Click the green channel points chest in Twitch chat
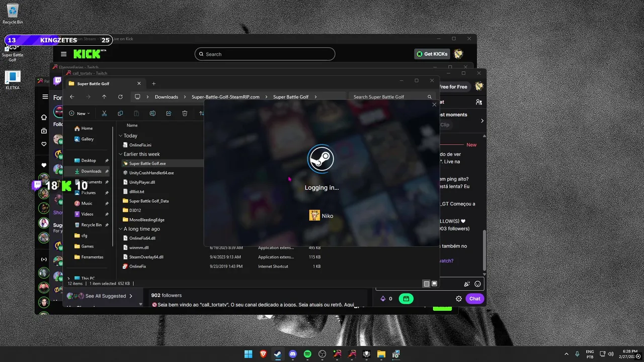This screenshot has width=644, height=362. 406,299
